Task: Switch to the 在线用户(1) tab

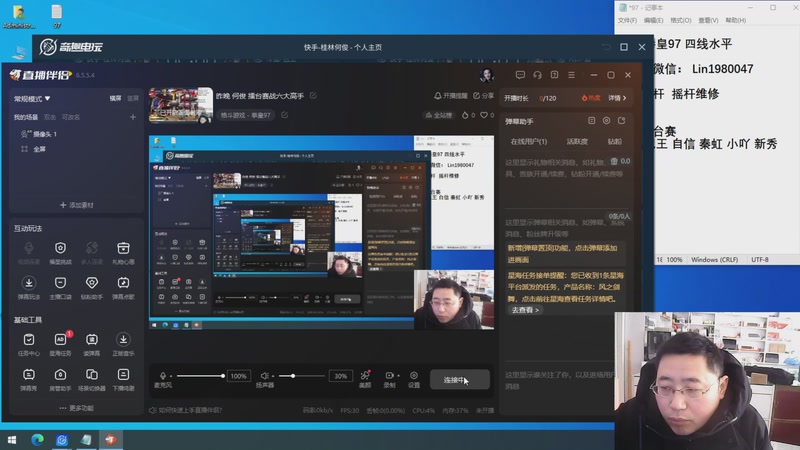Action: pyautogui.click(x=529, y=141)
